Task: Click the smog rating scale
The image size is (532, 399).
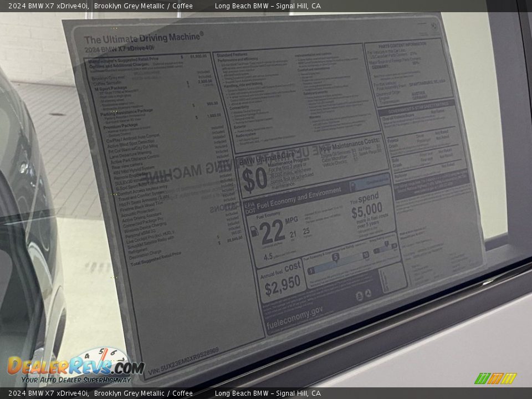Action: pos(385,248)
